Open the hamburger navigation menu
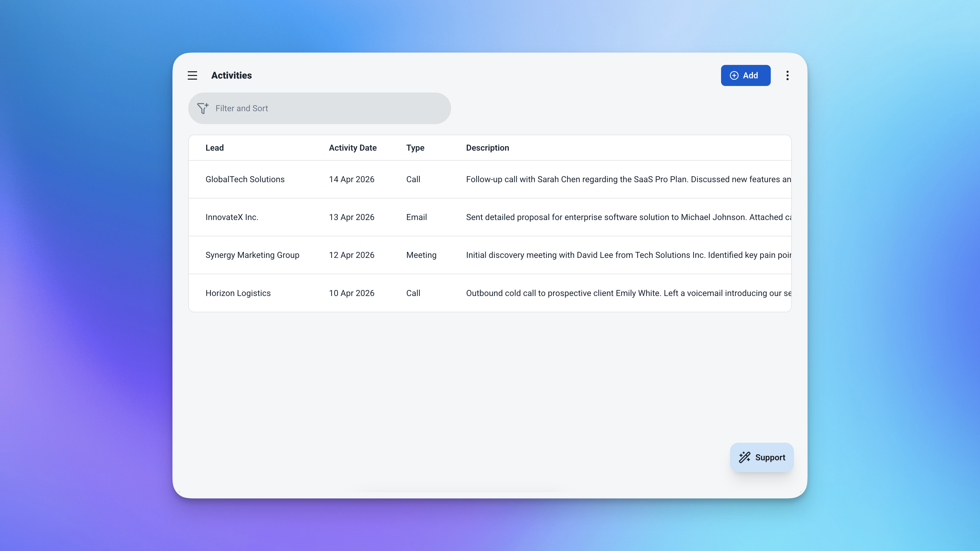The image size is (980, 551). [192, 75]
